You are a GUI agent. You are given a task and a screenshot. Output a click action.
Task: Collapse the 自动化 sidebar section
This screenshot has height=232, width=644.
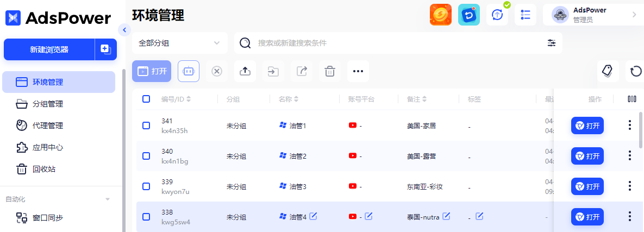coord(108,199)
